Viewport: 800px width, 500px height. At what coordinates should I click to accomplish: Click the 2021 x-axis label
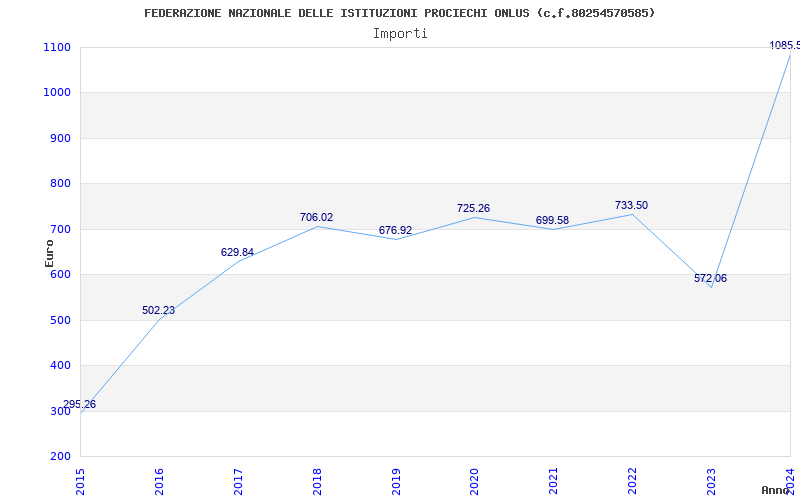(x=554, y=482)
